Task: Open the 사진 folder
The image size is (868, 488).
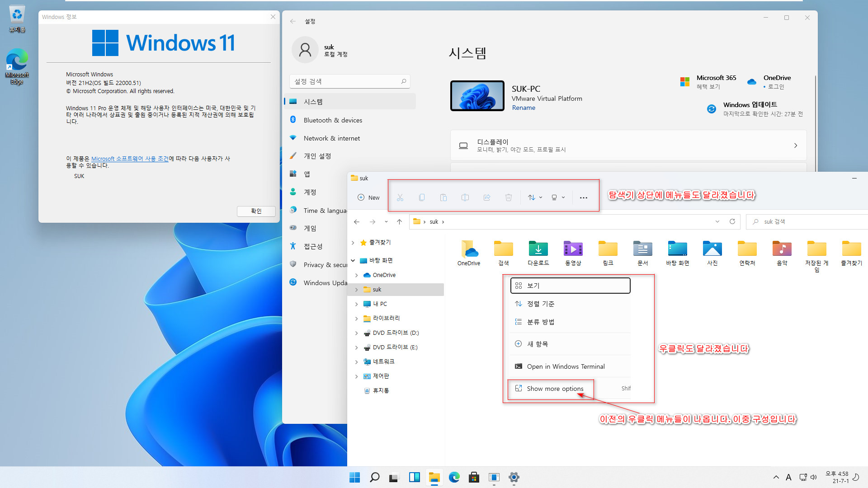Action: pyautogui.click(x=712, y=253)
